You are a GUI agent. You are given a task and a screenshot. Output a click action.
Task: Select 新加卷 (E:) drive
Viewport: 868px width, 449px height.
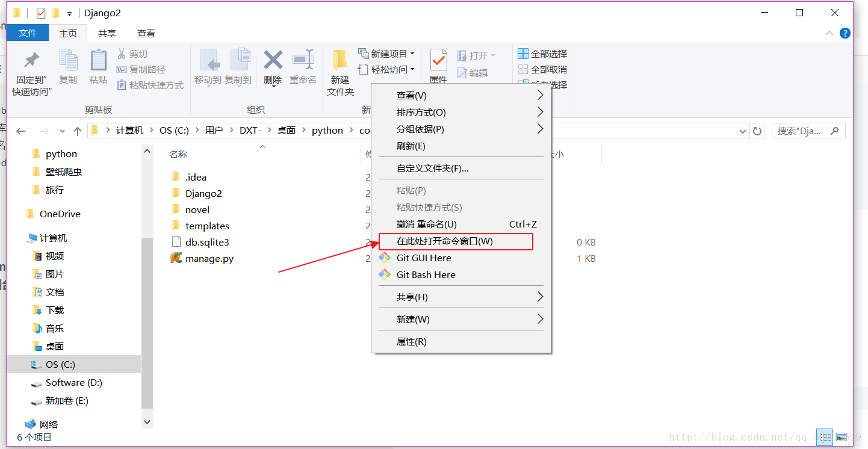67,400
